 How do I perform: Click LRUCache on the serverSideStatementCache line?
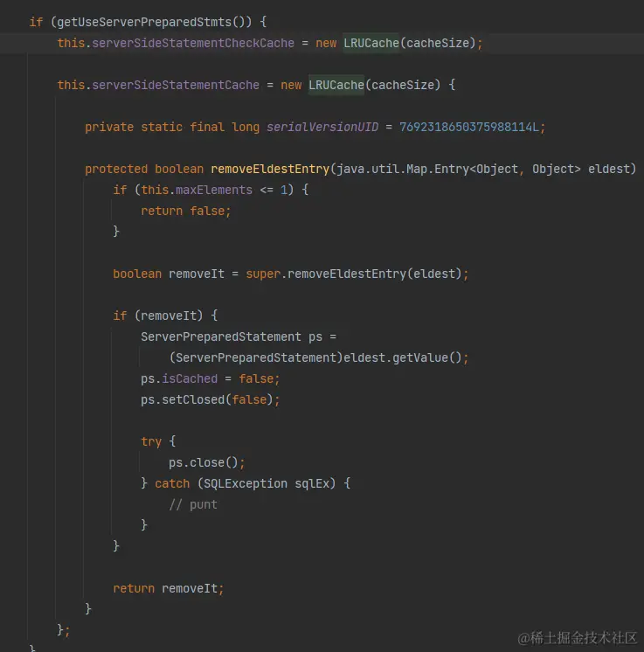click(x=336, y=86)
